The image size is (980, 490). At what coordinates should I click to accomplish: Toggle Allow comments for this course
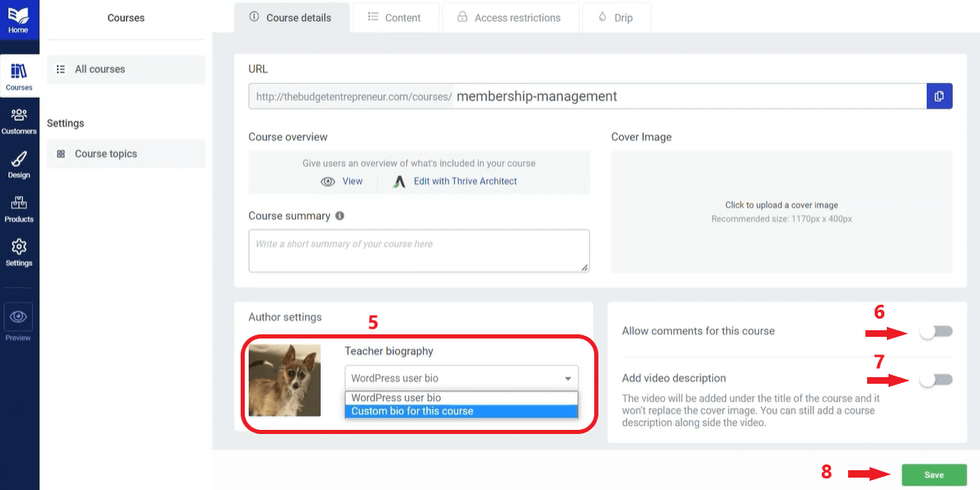tap(936, 331)
